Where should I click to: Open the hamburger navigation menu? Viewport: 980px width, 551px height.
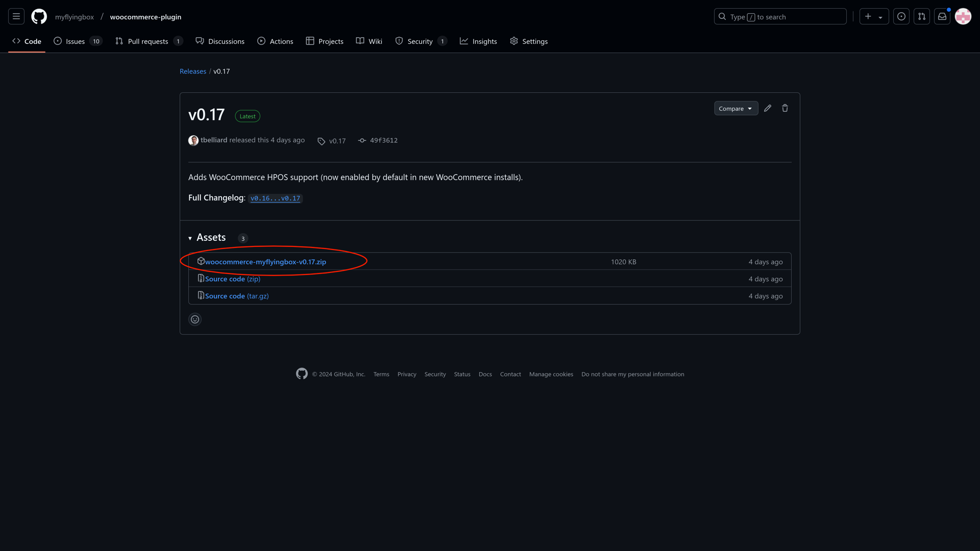(x=16, y=17)
